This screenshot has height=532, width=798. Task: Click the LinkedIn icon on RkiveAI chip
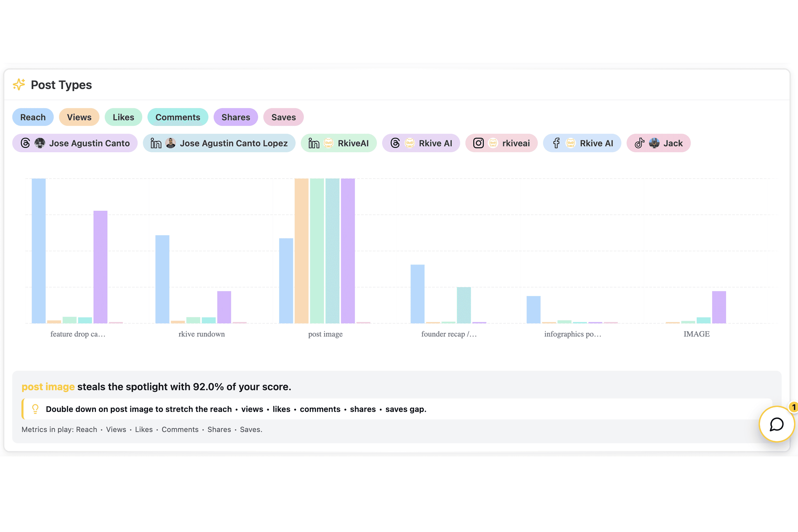pyautogui.click(x=314, y=143)
